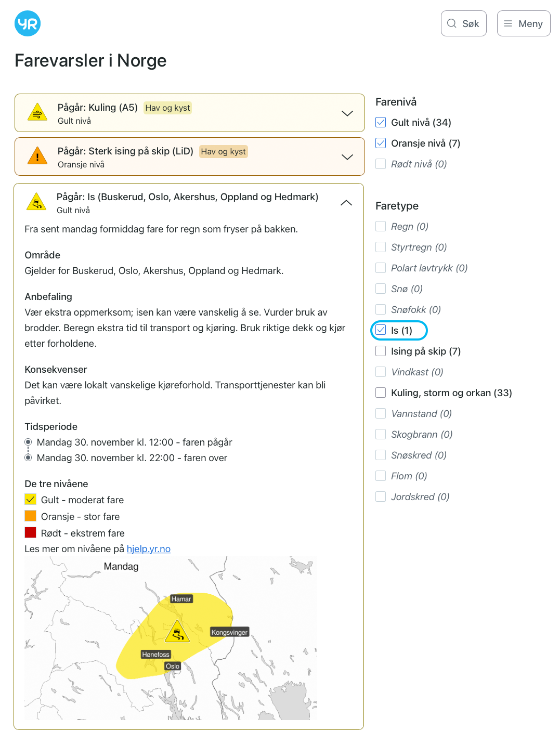Click the yellow Gult - moderat fare swatch
This screenshot has height=731, width=560.
click(30, 499)
